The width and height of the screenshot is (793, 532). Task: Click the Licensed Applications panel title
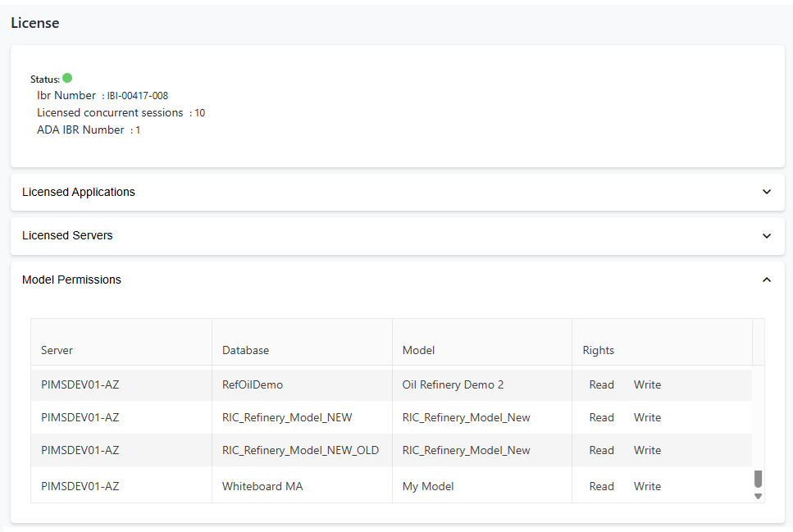[x=79, y=192]
